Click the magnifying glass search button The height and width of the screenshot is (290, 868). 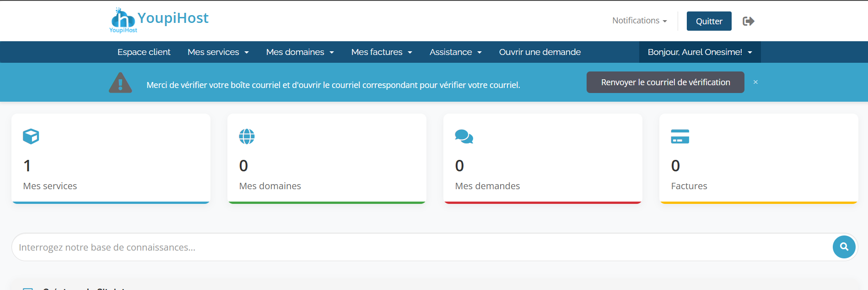844,247
